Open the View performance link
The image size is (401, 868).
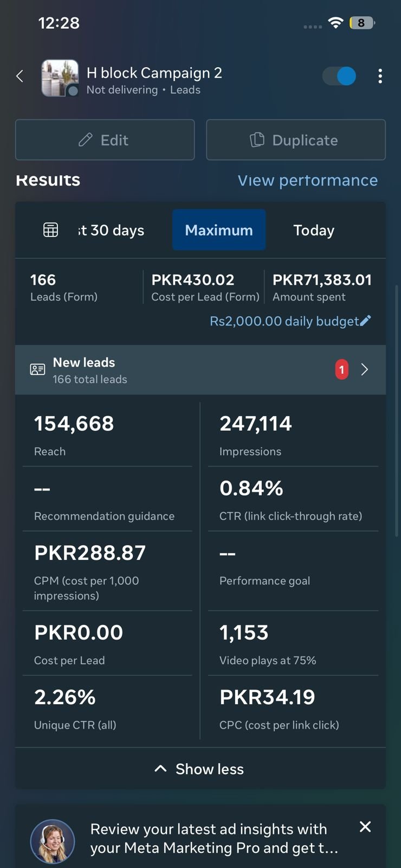point(307,181)
